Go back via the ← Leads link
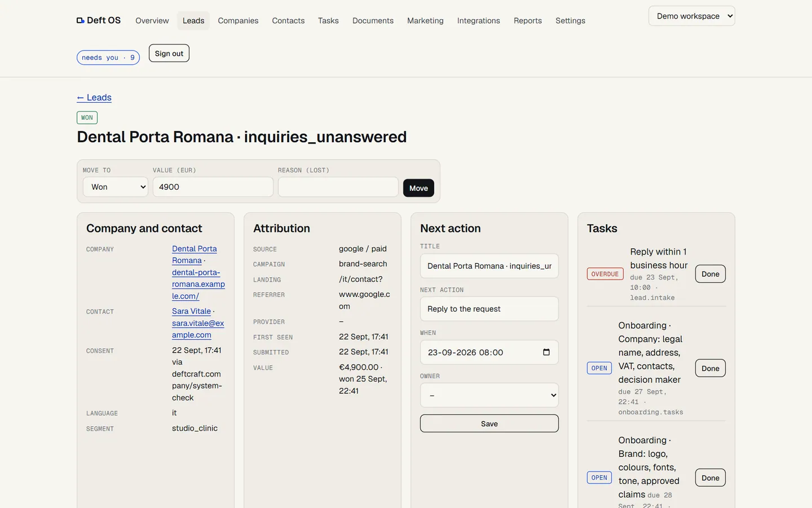The height and width of the screenshot is (508, 812). (94, 98)
